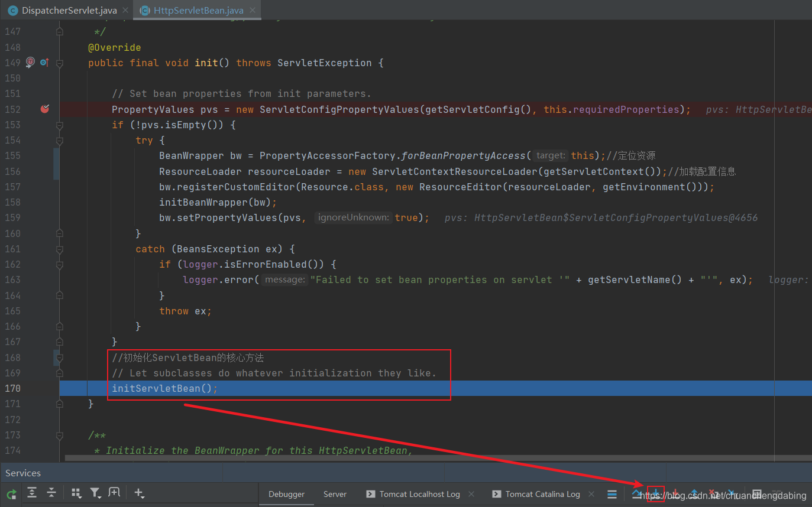Viewport: 812px width, 507px height.
Task: Click Collapse All in Services toolbar
Action: [51, 493]
